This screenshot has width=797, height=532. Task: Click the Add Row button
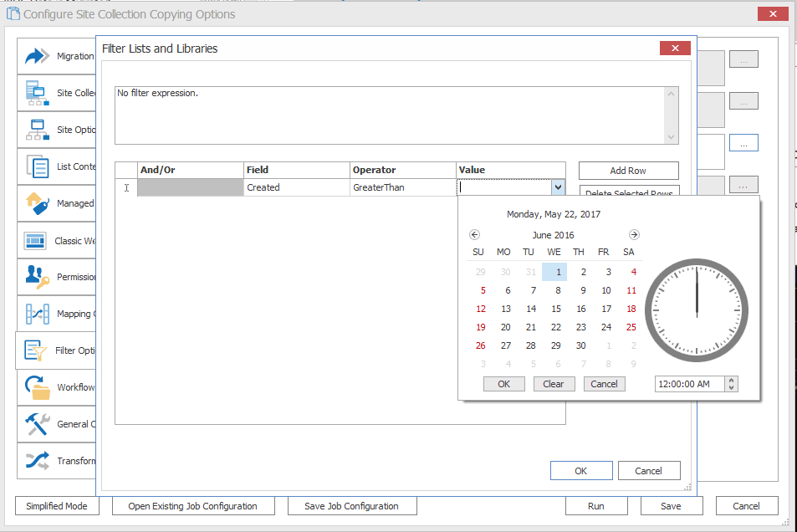click(x=628, y=171)
